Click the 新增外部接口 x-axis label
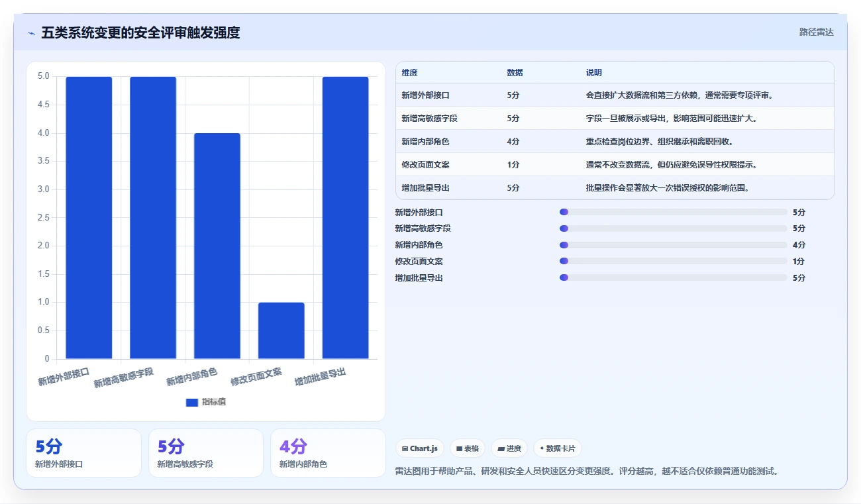 pyautogui.click(x=64, y=377)
